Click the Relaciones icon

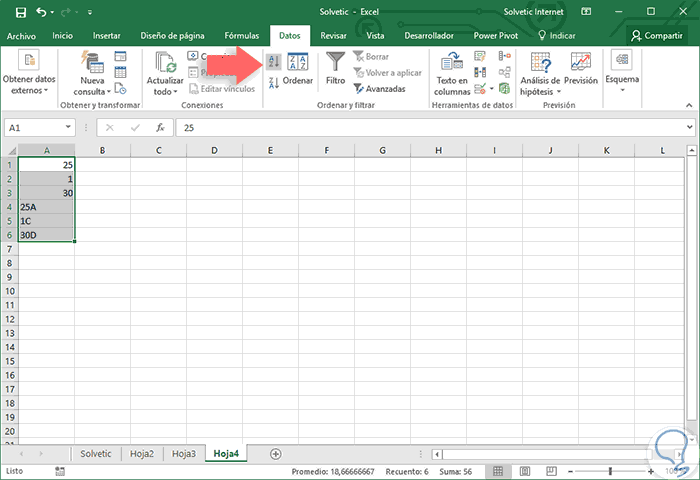click(x=505, y=72)
